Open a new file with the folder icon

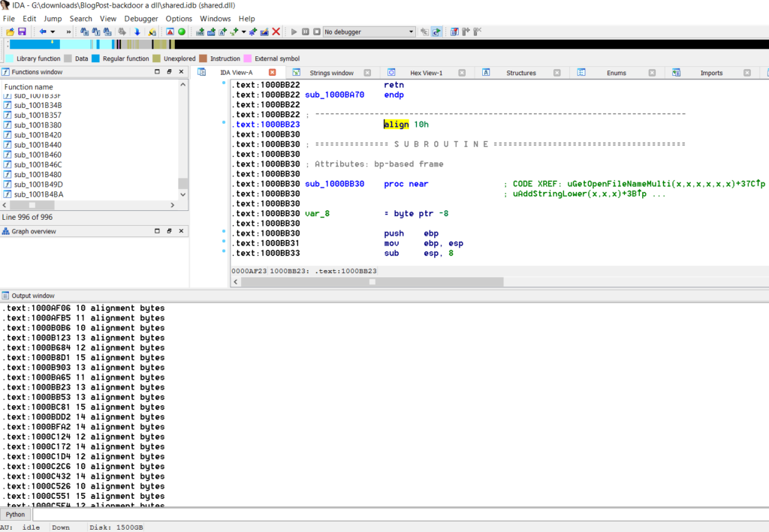coord(10,32)
